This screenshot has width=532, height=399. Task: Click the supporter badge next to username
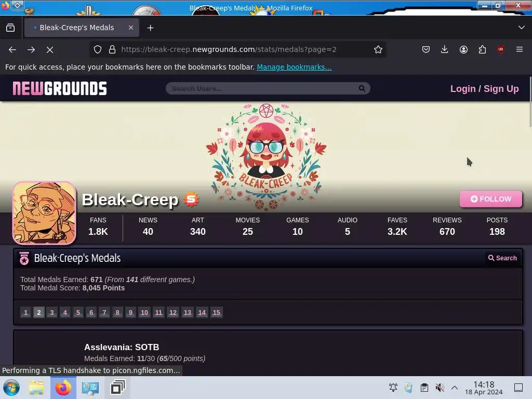point(191,199)
